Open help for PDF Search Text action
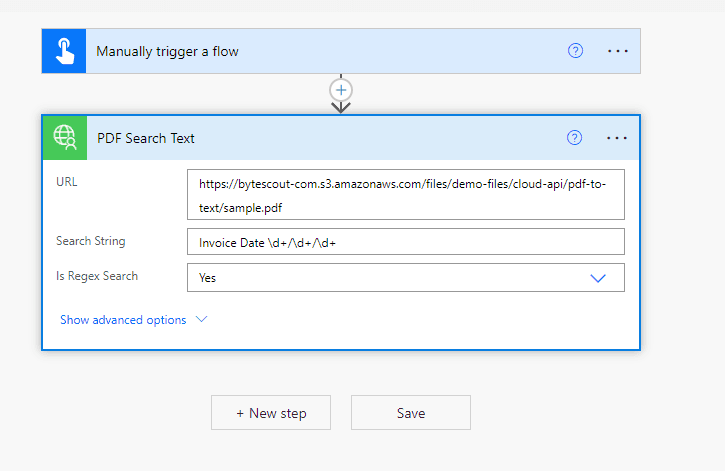Screen dimensions: 725x471 point(574,138)
